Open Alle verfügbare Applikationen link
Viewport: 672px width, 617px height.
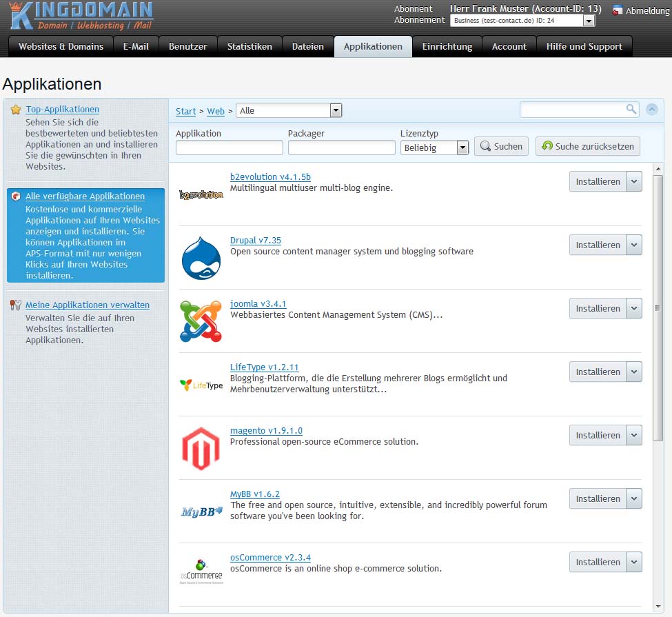coord(85,196)
